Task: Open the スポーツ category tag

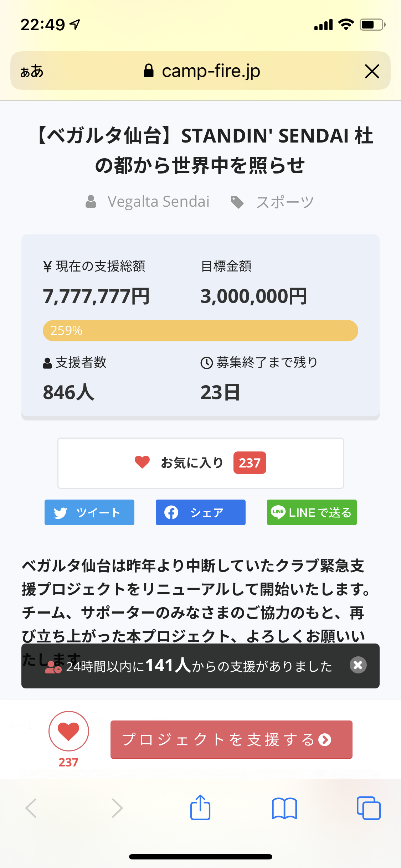Action: (284, 202)
